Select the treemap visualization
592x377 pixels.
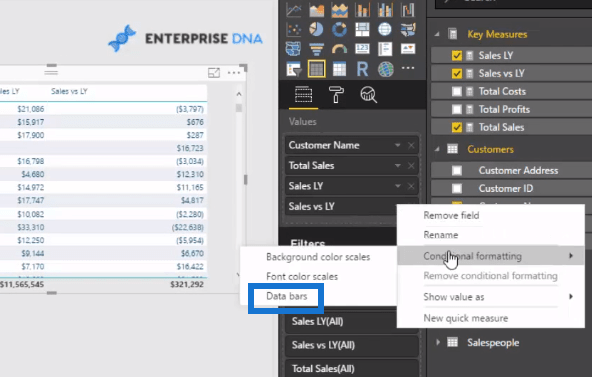coord(362,29)
